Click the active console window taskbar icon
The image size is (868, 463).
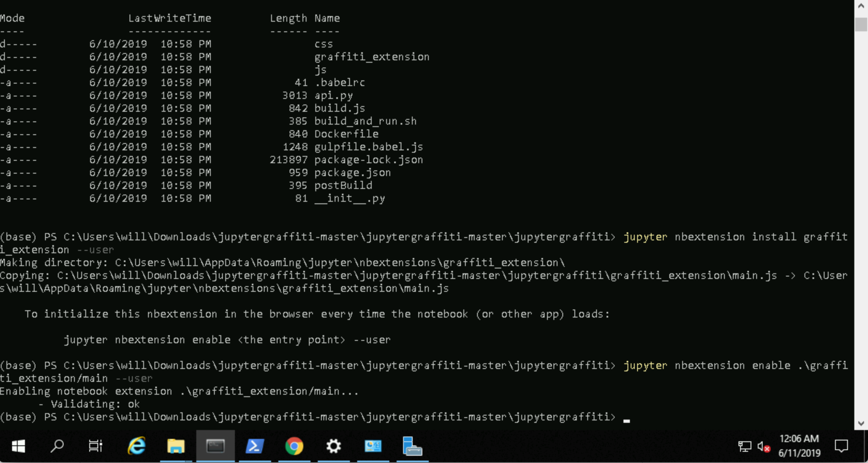coord(215,446)
